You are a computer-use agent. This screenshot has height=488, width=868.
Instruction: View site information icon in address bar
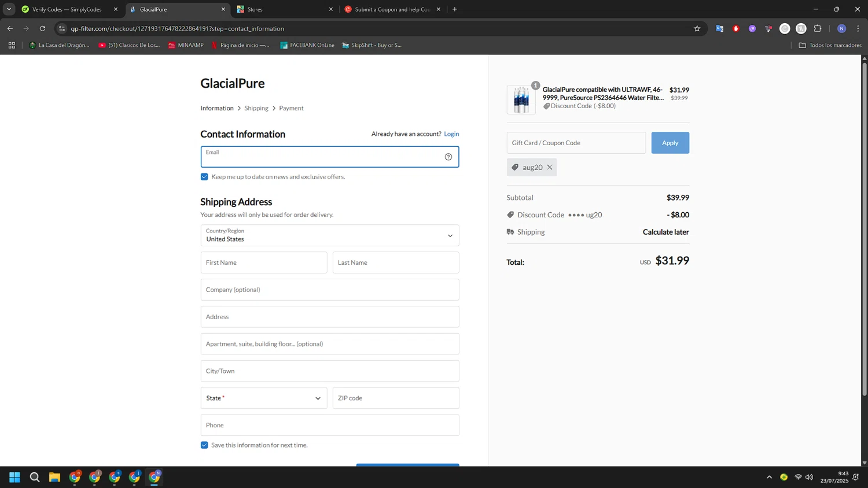click(62, 28)
